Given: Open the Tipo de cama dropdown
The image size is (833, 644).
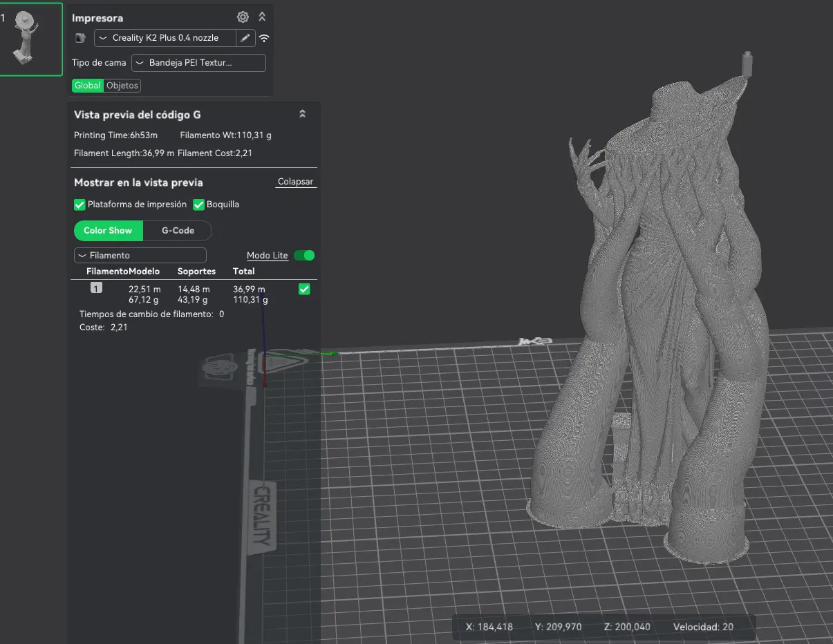Looking at the screenshot, I should [198, 63].
